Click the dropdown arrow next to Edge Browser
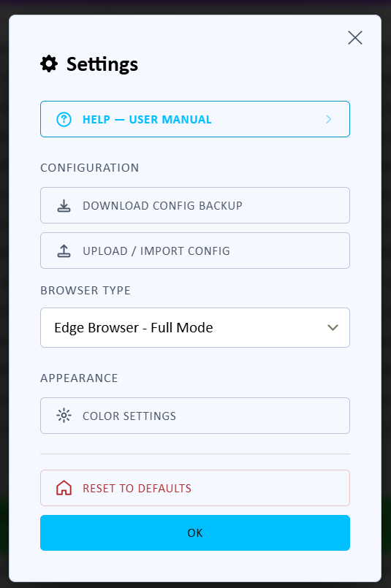This screenshot has width=391, height=588. [333, 328]
